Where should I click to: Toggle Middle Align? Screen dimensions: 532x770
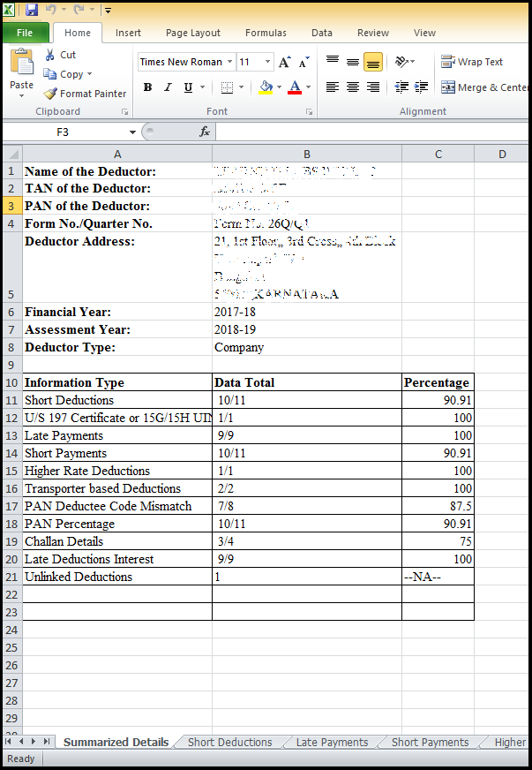click(352, 62)
